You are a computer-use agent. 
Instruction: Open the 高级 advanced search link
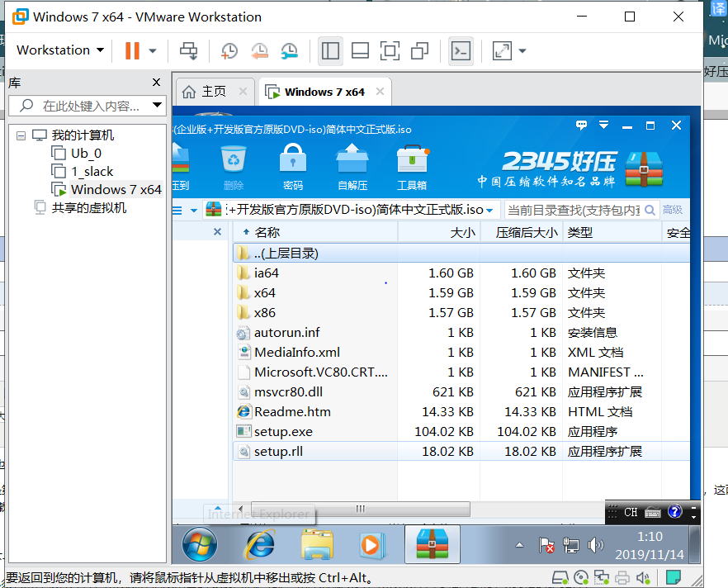pos(672,210)
